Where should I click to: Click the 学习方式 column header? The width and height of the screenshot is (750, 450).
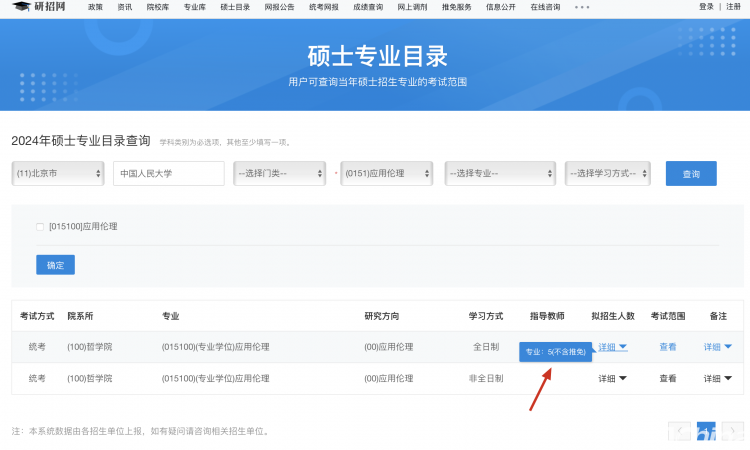[x=486, y=316]
